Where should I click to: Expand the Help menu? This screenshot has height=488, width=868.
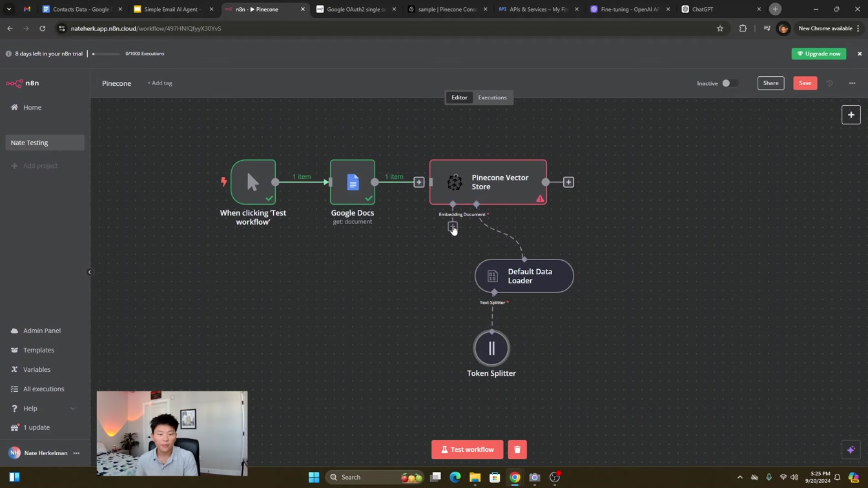tap(43, 409)
